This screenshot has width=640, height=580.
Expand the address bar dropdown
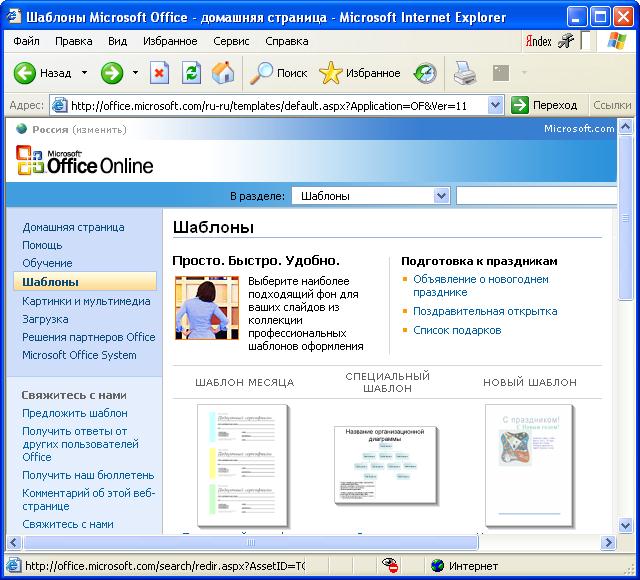click(x=495, y=105)
